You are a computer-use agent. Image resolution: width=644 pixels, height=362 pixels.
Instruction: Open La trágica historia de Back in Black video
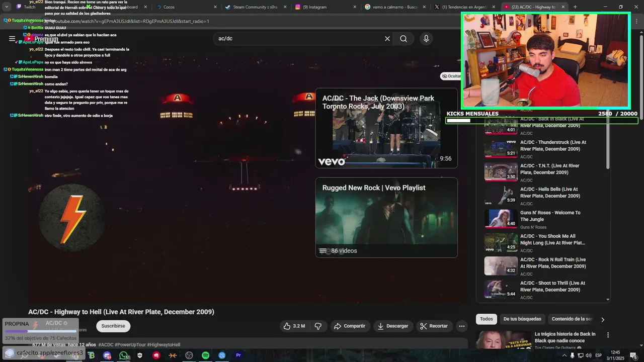[565, 337]
